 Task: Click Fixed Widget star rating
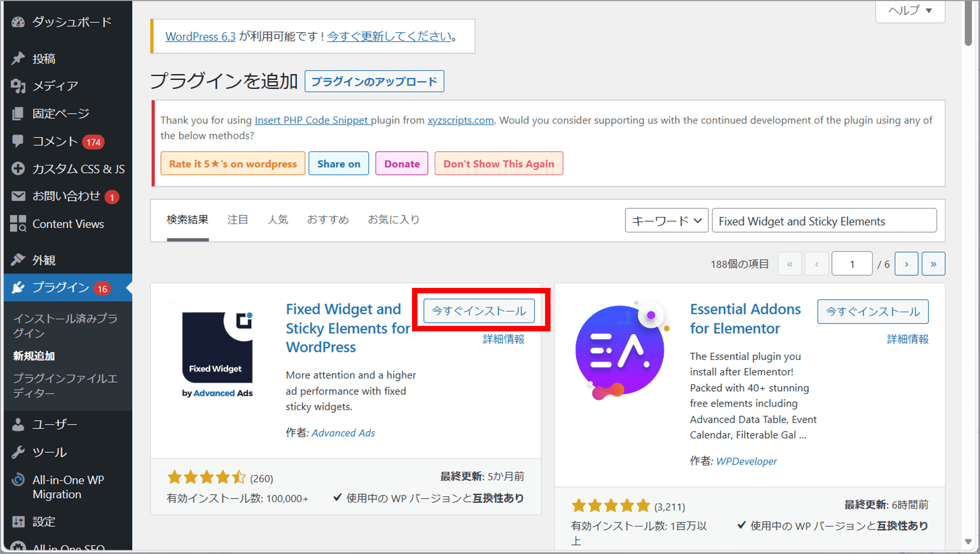tap(207, 477)
